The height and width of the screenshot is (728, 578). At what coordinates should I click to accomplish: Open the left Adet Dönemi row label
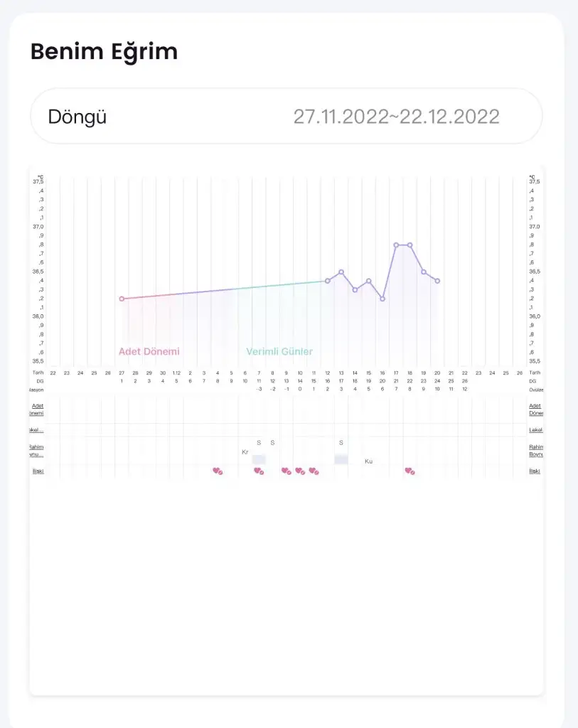coord(38,409)
